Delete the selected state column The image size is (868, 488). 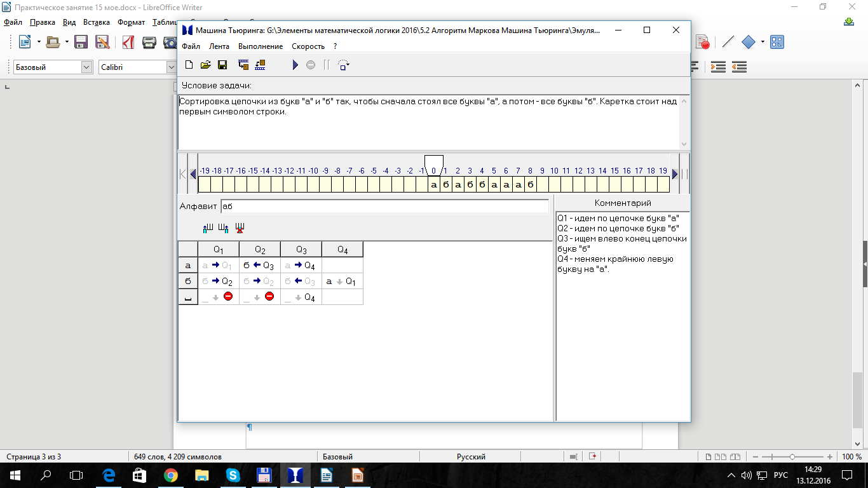pyautogui.click(x=240, y=227)
